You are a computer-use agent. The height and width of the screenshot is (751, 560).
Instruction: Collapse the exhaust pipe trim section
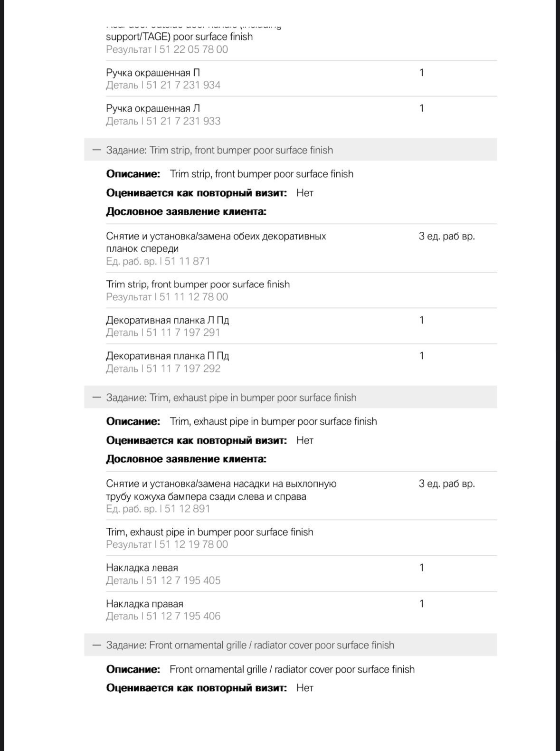[x=97, y=398]
